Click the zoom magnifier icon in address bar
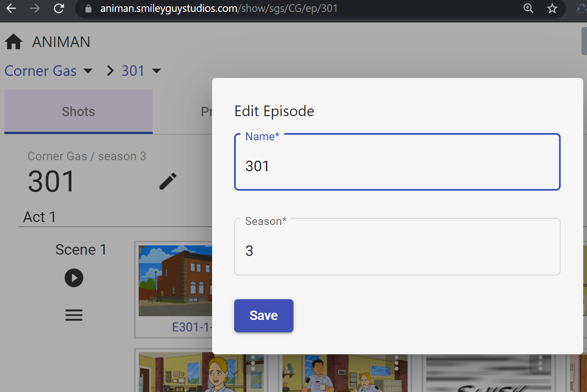 [528, 8]
